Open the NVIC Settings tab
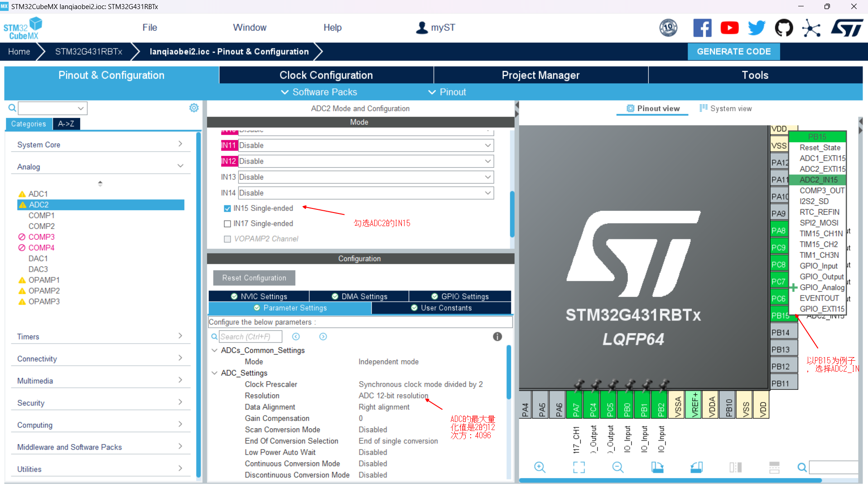 pos(259,296)
